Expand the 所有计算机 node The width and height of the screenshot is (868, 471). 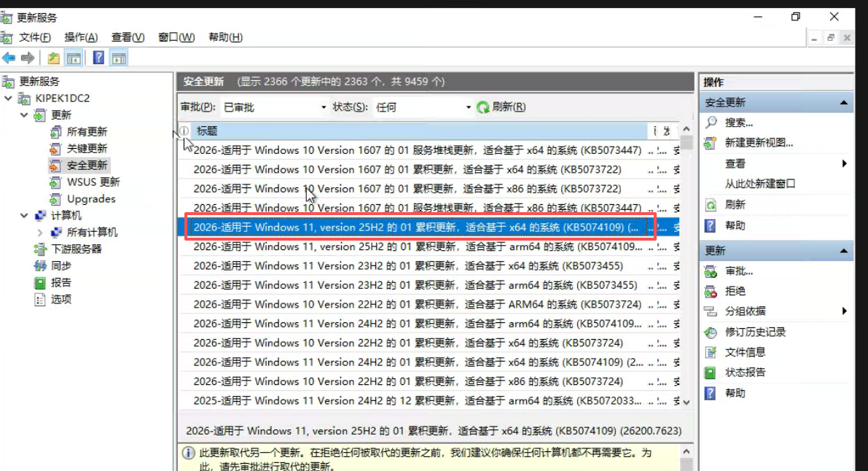40,233
